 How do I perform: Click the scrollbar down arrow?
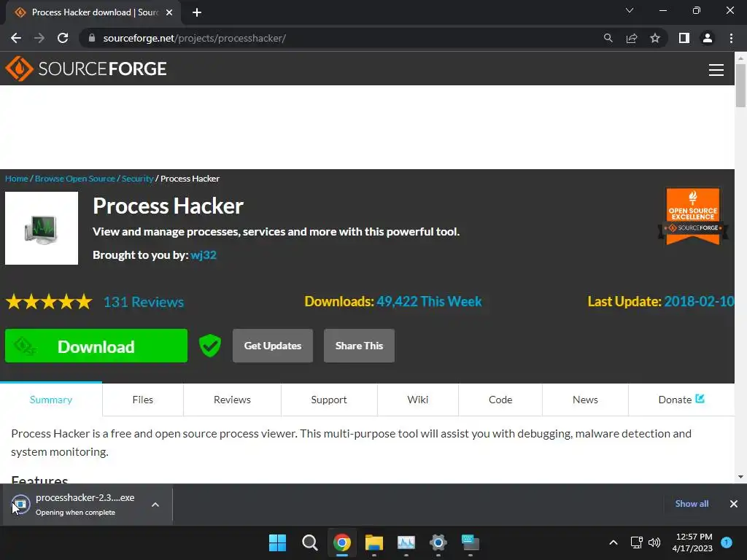point(740,477)
